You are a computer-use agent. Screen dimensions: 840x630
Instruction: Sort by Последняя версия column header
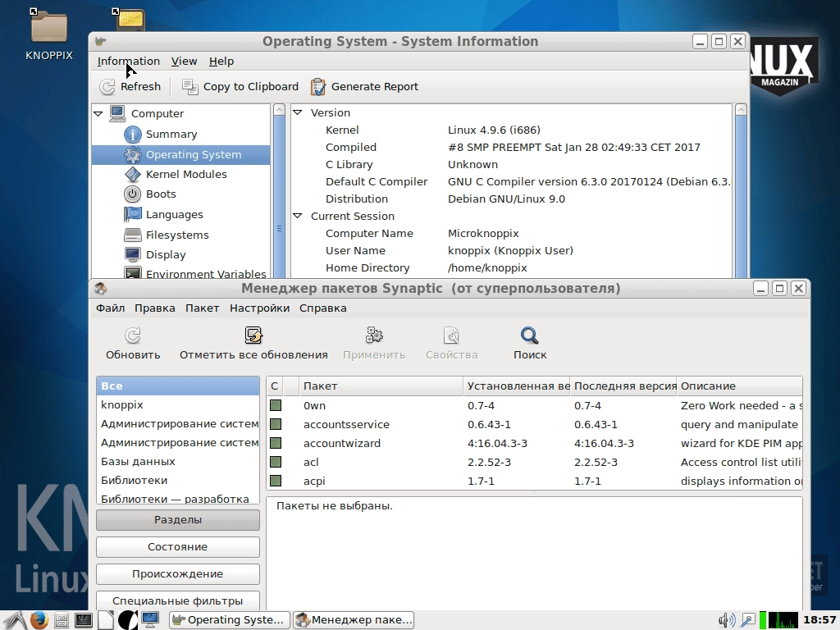623,386
